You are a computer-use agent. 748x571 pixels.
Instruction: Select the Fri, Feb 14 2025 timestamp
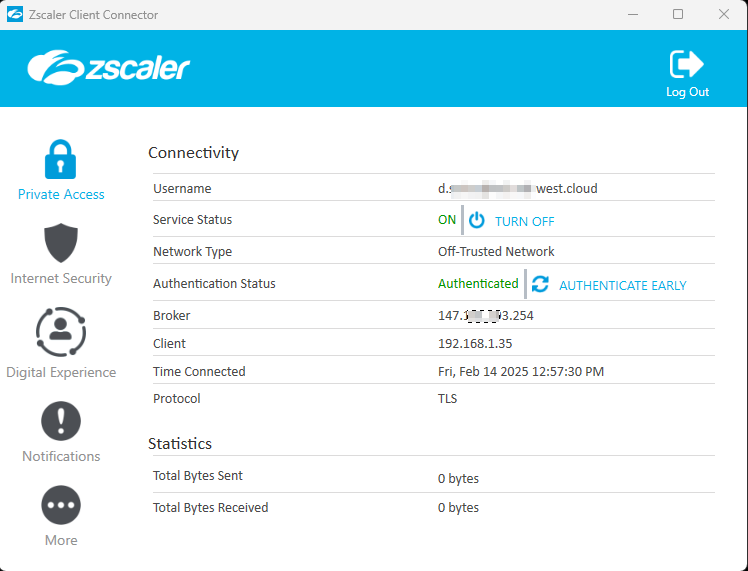coord(521,372)
